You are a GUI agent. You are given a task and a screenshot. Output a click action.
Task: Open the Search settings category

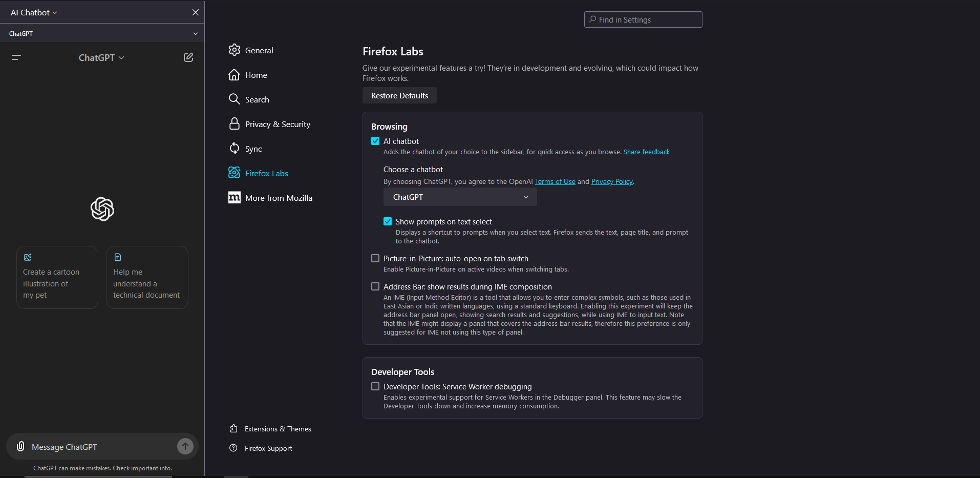click(257, 99)
